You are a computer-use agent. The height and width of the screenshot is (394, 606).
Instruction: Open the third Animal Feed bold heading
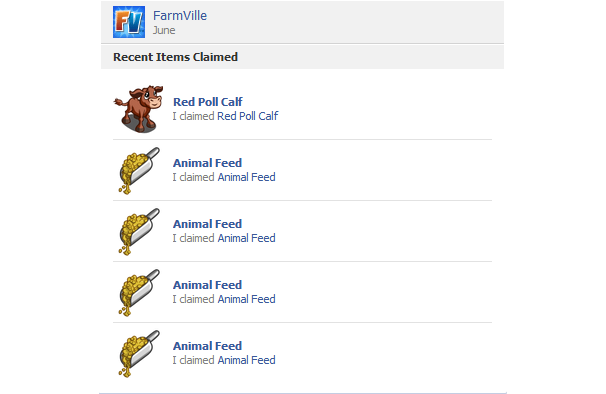207,285
